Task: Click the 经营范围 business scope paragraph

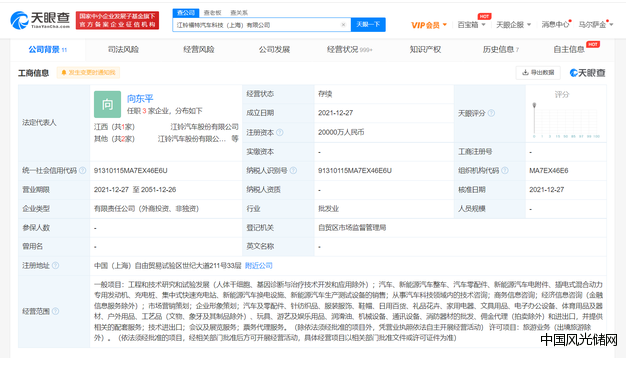Action: pos(348,311)
